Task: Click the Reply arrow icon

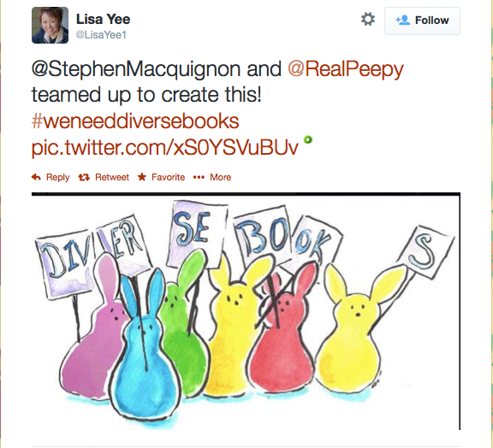Action: [x=36, y=177]
